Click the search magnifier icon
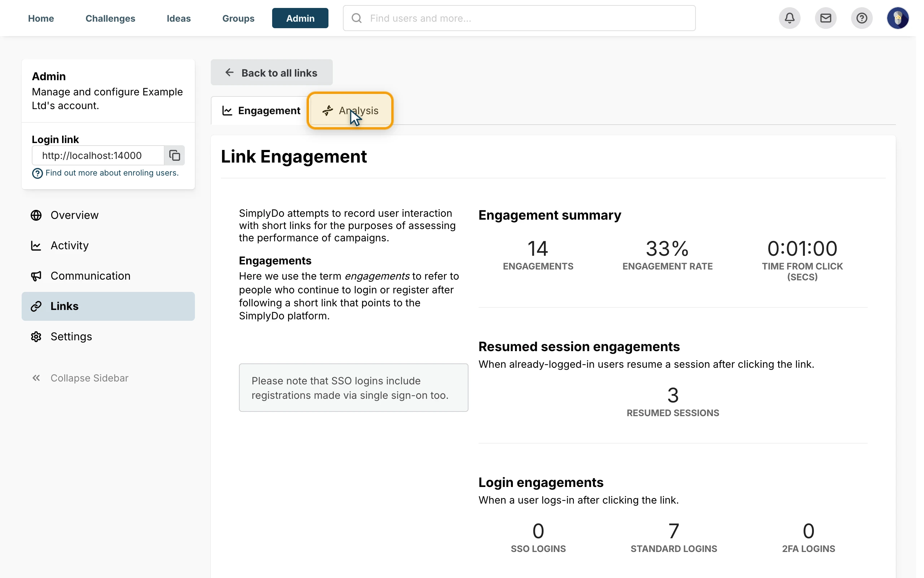The height and width of the screenshot is (578, 924). point(356,18)
